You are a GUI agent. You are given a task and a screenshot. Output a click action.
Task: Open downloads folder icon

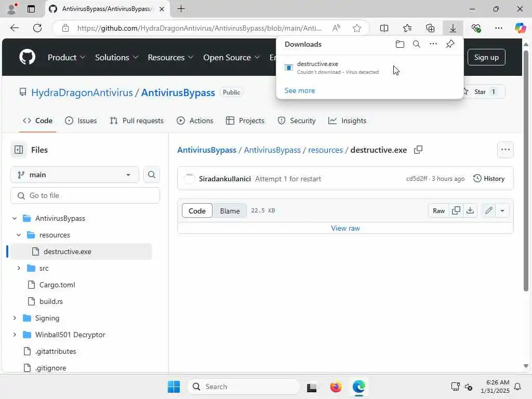[400, 44]
